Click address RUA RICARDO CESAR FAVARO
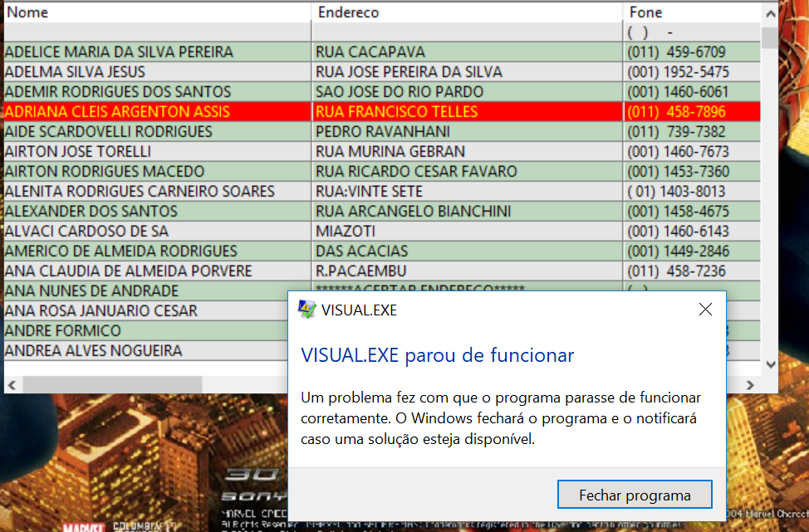Viewport: 809px width, 532px height. [416, 171]
